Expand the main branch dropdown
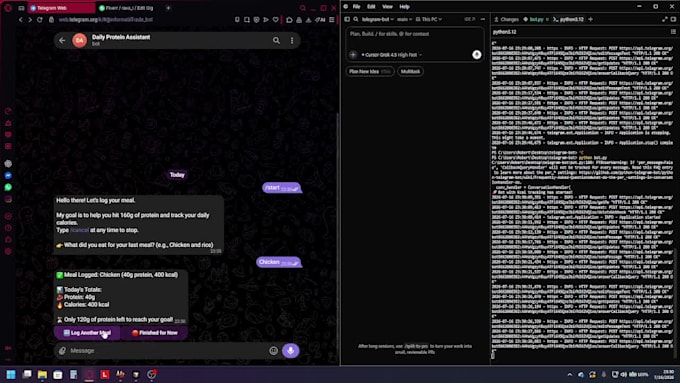Image resolution: width=680 pixels, height=383 pixels. 404,19
